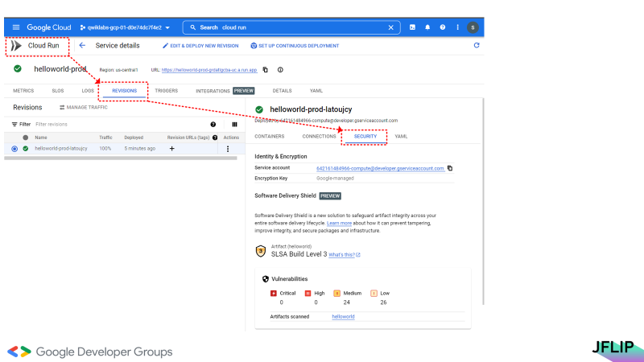The image size is (644, 362).
Task: Switch to the SLOs tab
Action: click(x=58, y=91)
